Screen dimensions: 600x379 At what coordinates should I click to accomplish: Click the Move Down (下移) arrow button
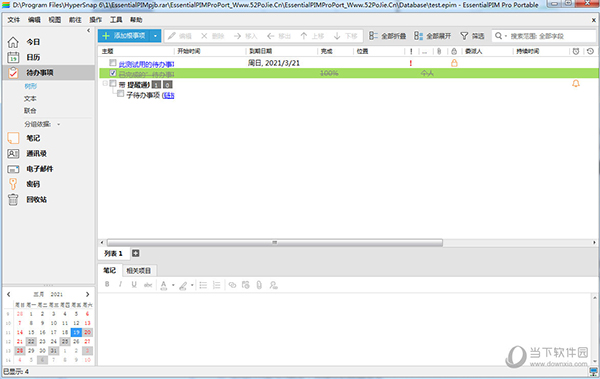click(x=345, y=36)
